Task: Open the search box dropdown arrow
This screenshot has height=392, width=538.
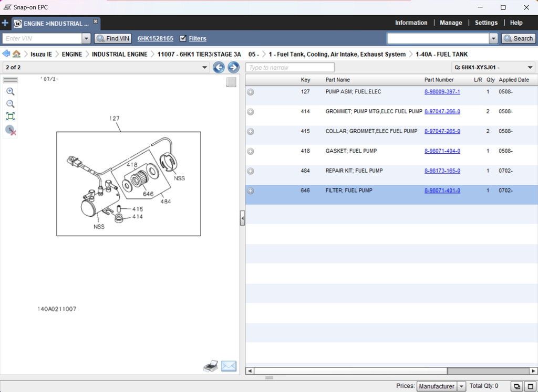Action: click(493, 38)
